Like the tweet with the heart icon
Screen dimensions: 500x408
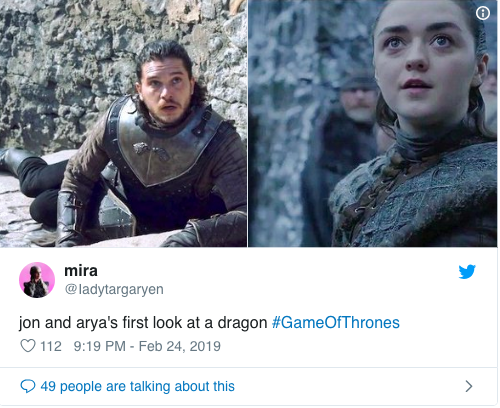click(28, 346)
